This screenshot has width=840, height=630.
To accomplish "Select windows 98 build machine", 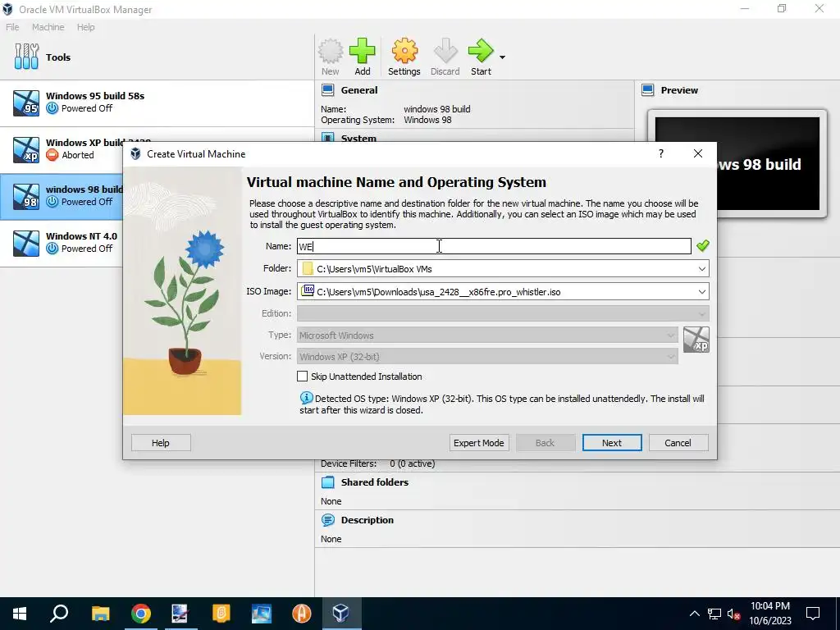I will [x=62, y=196].
